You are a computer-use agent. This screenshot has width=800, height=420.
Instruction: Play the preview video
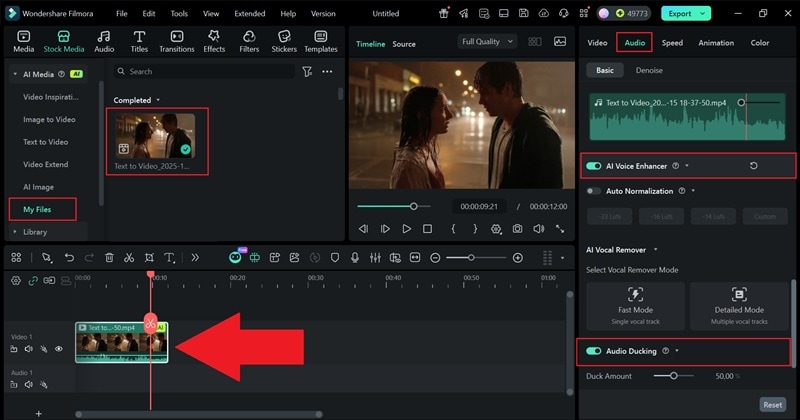pos(406,229)
